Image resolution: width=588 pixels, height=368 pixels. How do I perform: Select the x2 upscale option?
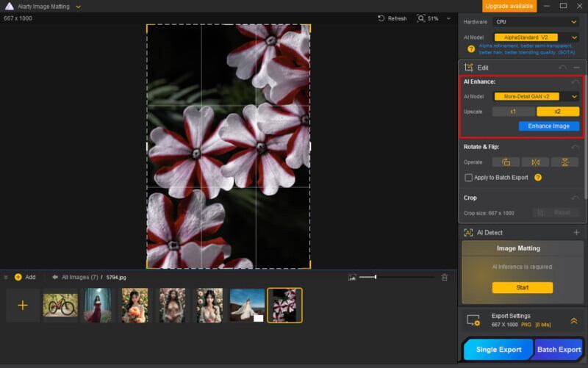[558, 112]
